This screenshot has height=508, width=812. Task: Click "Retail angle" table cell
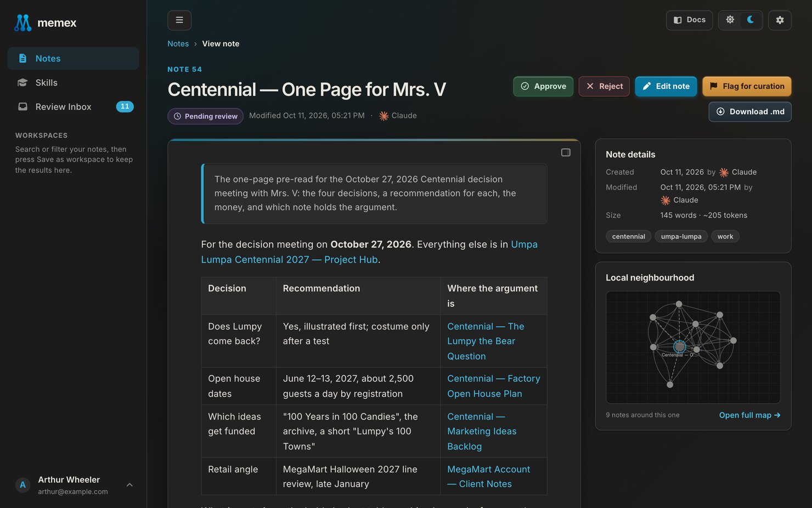pyautogui.click(x=239, y=477)
